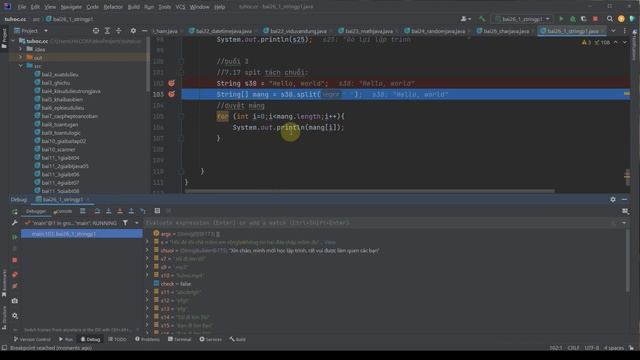This screenshot has width=640, height=360.
Task: Open the Refactor menu
Action: 113,7
